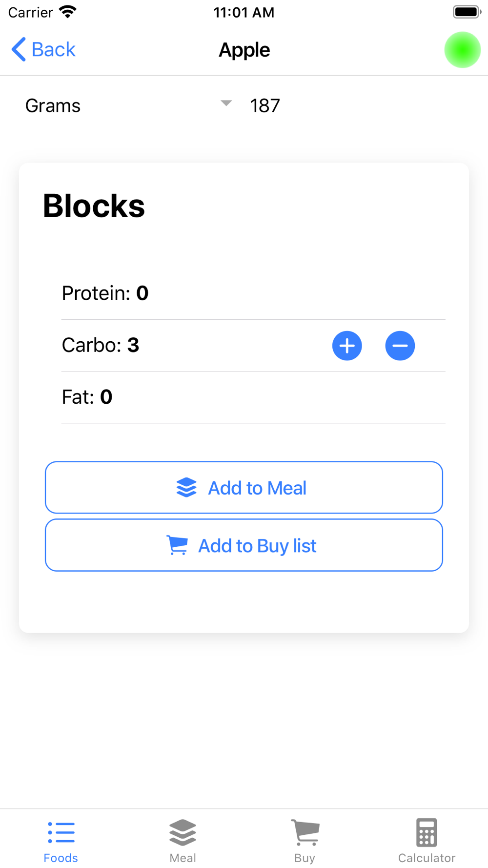Open the Calculator tab icon
Screen dimensions: 488x868
click(x=427, y=832)
